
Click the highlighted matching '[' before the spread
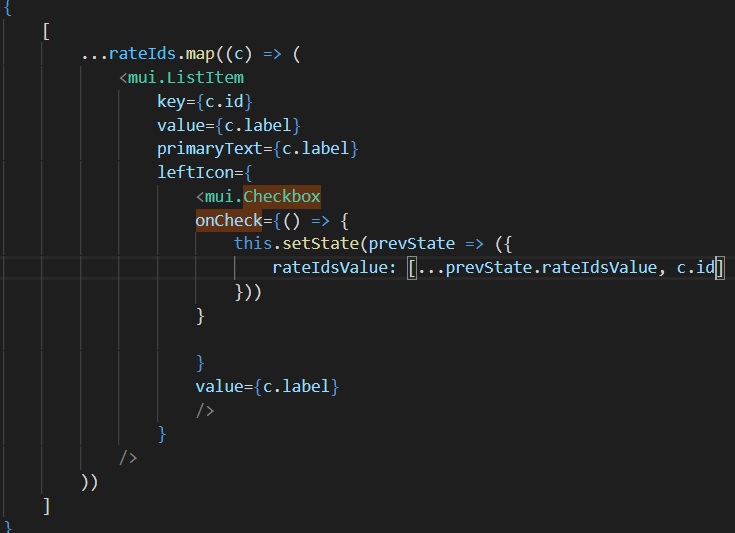click(x=412, y=268)
